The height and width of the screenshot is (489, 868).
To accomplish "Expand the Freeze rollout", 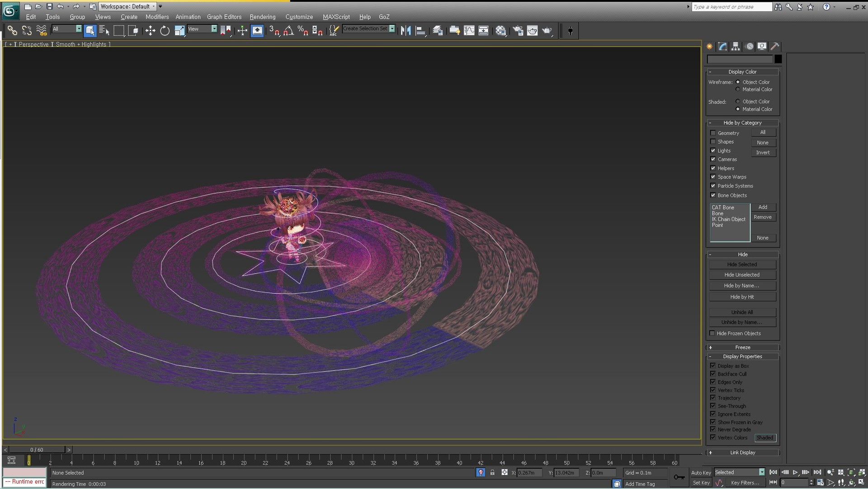I will point(742,348).
